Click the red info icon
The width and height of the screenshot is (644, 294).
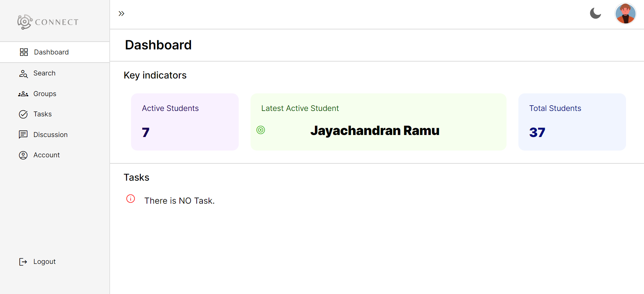click(131, 199)
